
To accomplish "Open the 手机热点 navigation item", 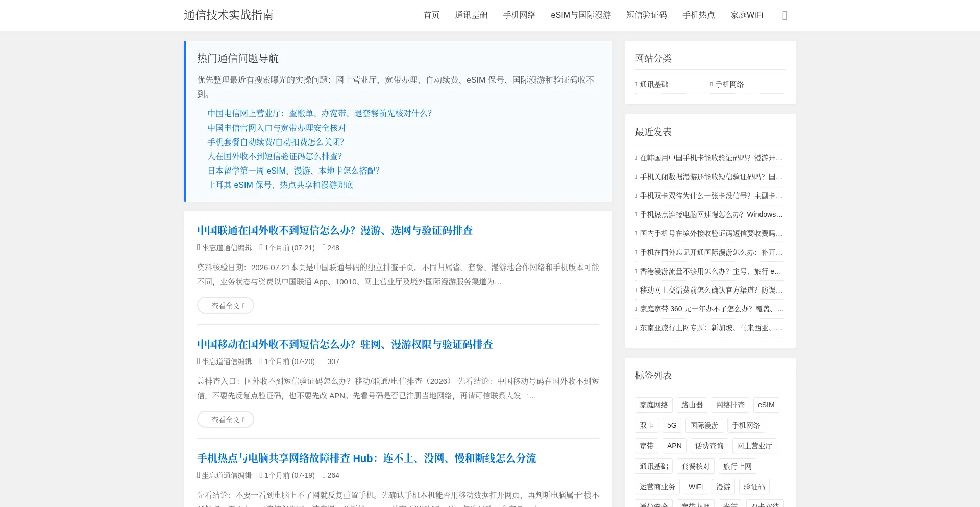I will pyautogui.click(x=699, y=15).
